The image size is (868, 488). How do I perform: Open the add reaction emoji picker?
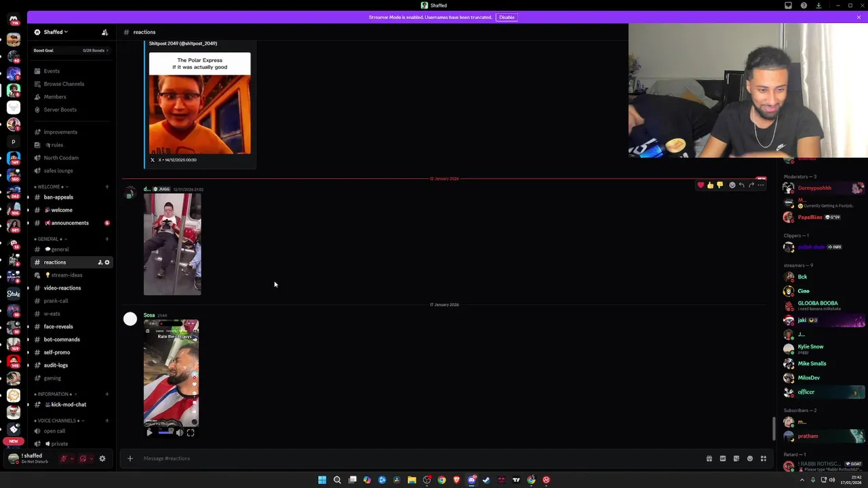tap(732, 185)
